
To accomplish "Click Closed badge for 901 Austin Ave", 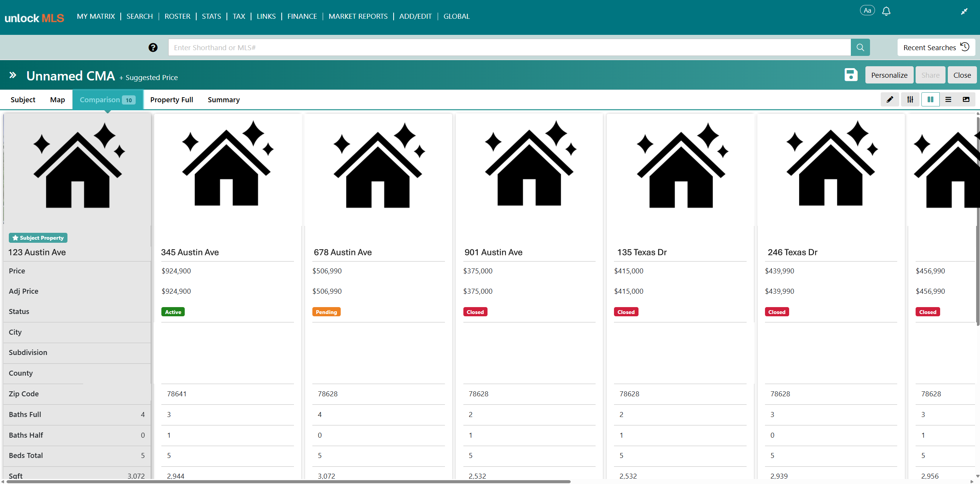I will tap(475, 312).
